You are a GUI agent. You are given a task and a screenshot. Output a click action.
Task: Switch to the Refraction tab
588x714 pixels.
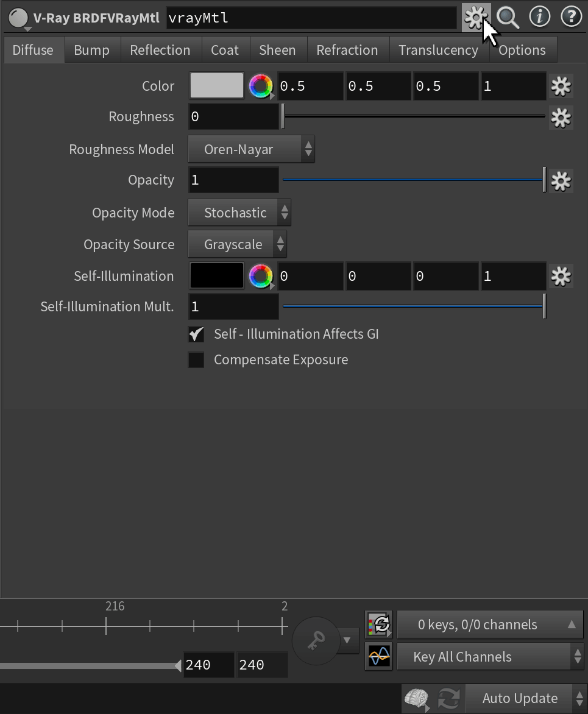(x=347, y=50)
